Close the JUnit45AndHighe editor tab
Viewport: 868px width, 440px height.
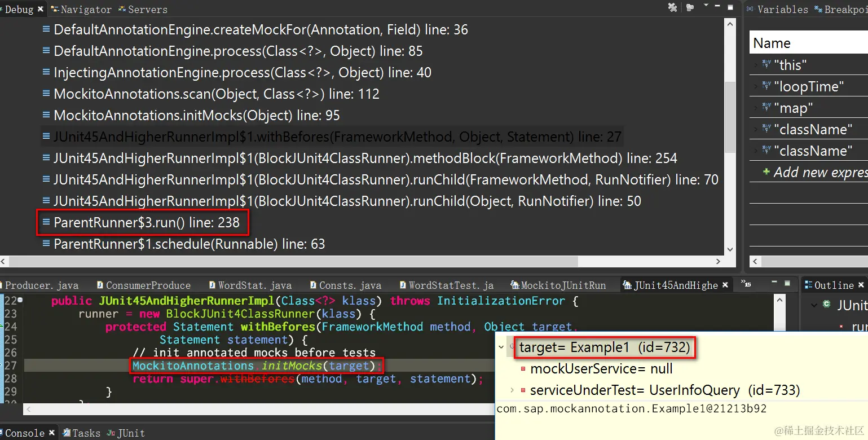[725, 285]
